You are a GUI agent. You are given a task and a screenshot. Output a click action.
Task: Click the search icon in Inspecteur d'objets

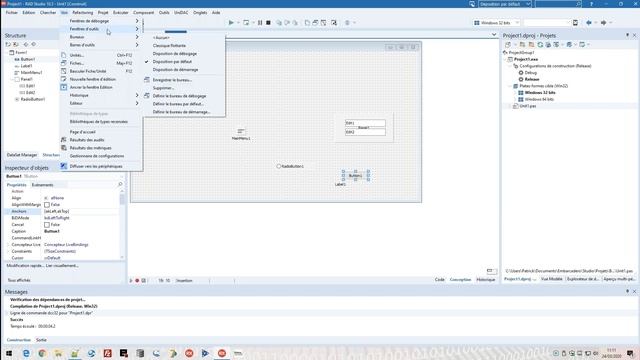(x=120, y=185)
